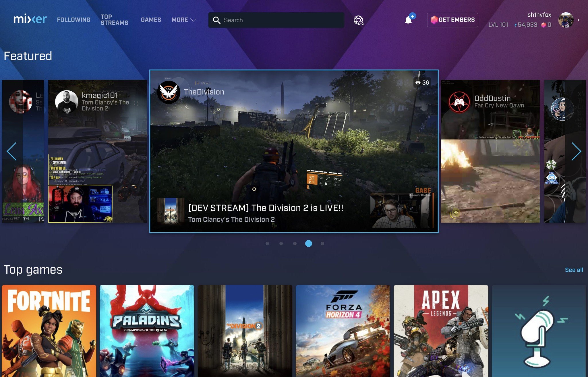Click the Mixer logo
The height and width of the screenshot is (377, 588).
pos(30,19)
